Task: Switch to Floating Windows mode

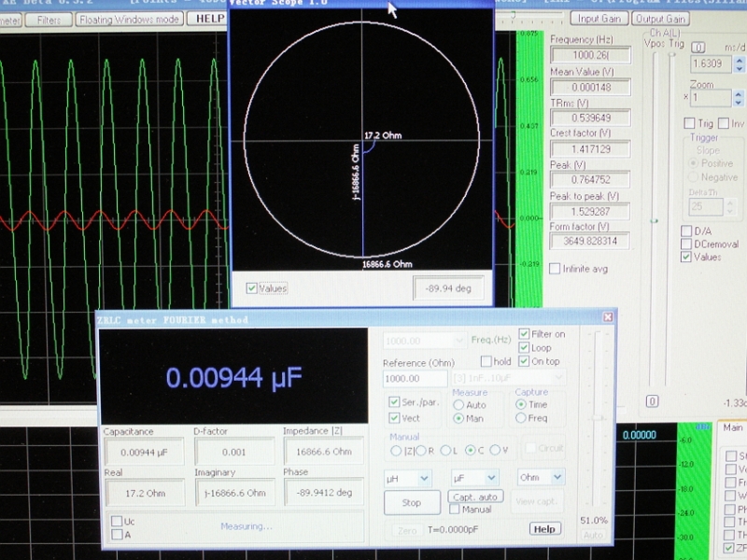Action: click(129, 19)
